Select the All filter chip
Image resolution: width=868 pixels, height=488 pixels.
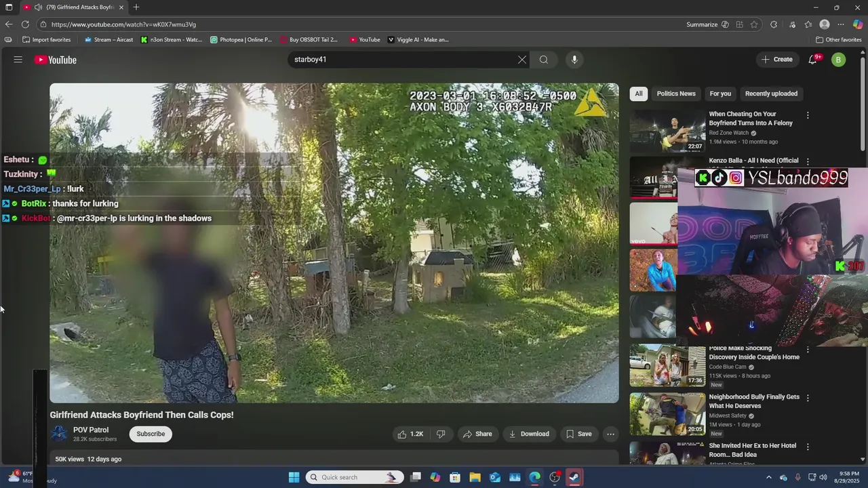point(638,94)
